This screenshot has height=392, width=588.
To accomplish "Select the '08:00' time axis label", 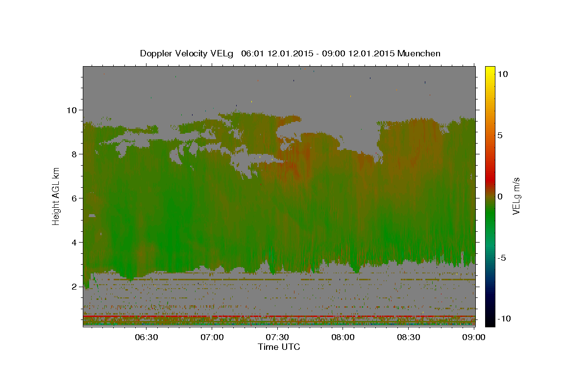I will click(343, 337).
